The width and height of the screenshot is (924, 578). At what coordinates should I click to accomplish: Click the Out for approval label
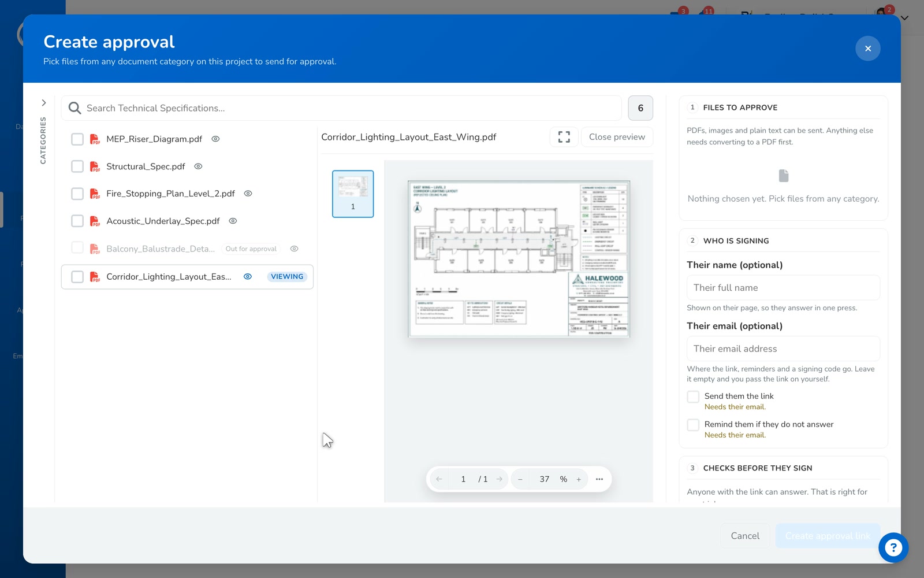251,249
